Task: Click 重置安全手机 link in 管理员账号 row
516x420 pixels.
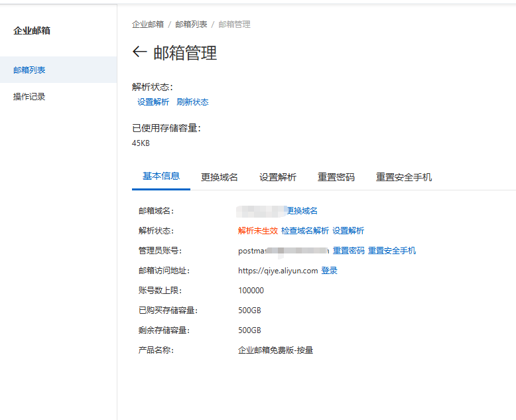Action: click(x=392, y=251)
